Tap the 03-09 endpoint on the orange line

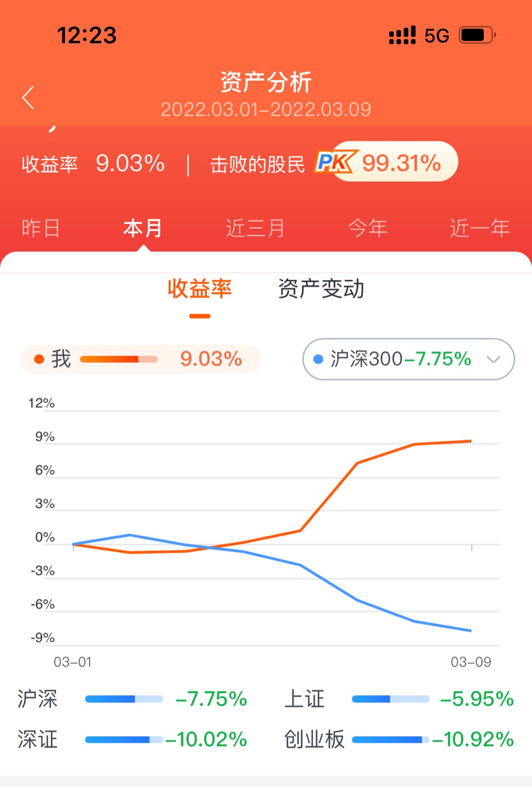coord(471,441)
